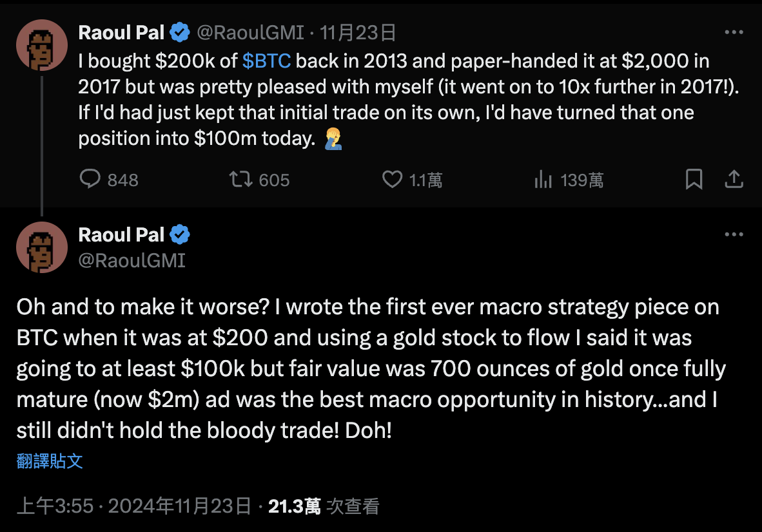Open more options on the first tweet
762x532 pixels.
[x=734, y=32]
